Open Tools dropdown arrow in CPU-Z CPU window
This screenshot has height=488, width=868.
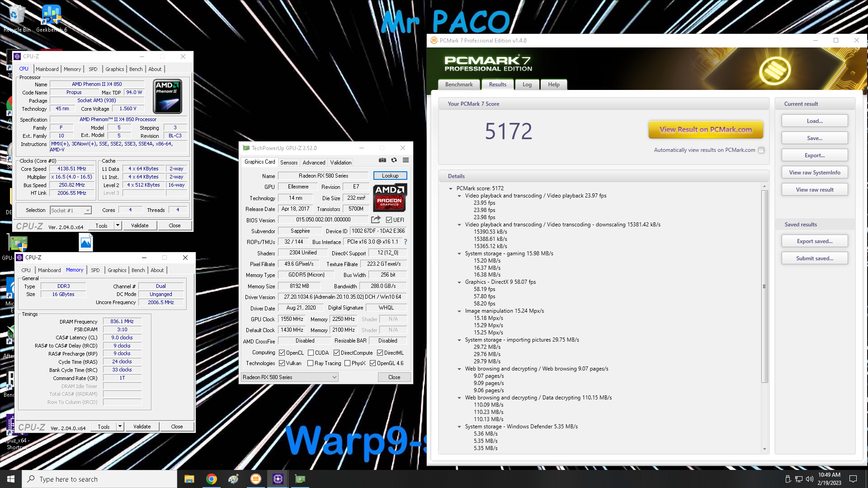(x=118, y=225)
